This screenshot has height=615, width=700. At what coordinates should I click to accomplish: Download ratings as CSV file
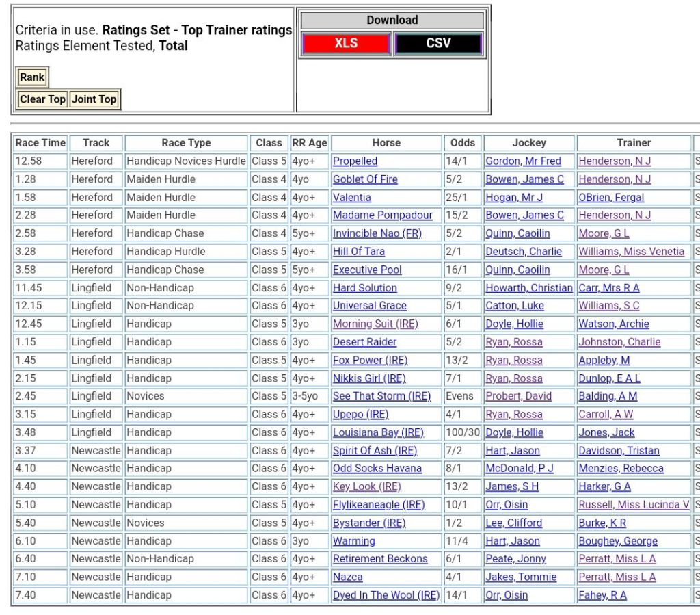[x=438, y=43]
